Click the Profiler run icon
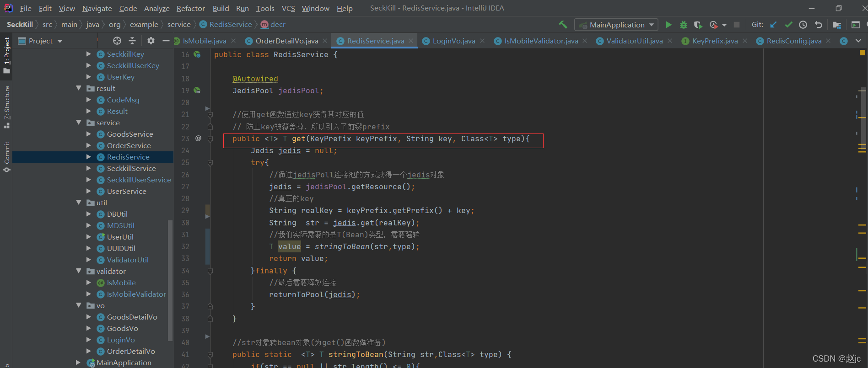The width and height of the screenshot is (868, 368). [713, 25]
